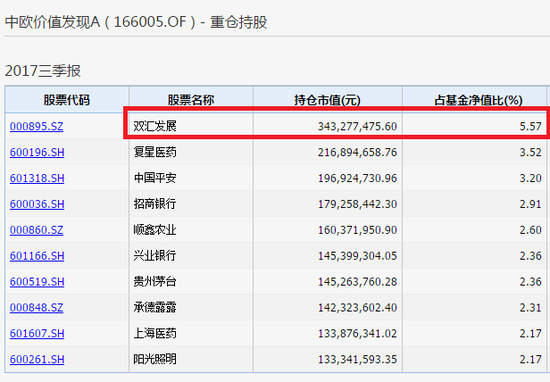Open stock code link 600519.SH
Image resolution: width=550 pixels, height=382 pixels.
(x=37, y=282)
